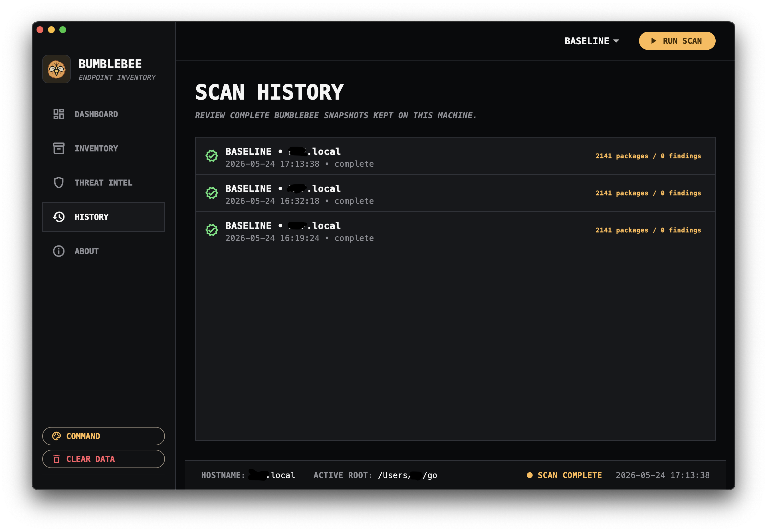Click package count of 16:19:24 scan
The width and height of the screenshot is (767, 532).
click(x=648, y=230)
